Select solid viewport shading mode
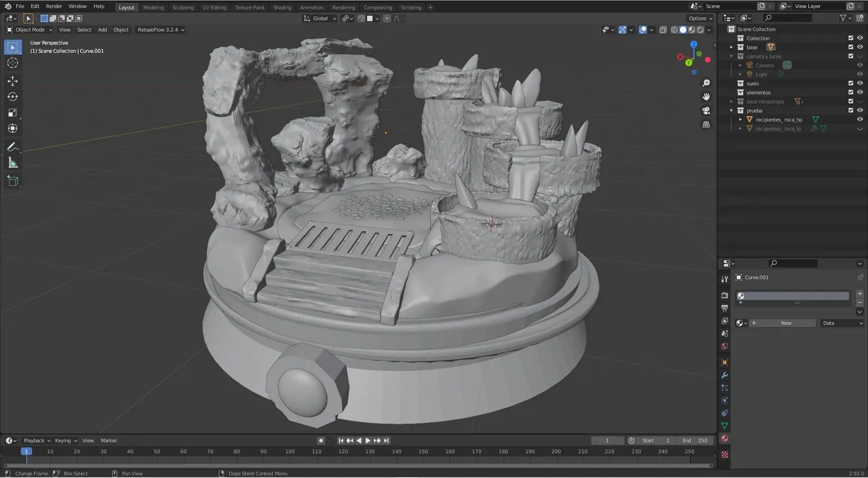Image resolution: width=868 pixels, height=478 pixels. point(683,30)
